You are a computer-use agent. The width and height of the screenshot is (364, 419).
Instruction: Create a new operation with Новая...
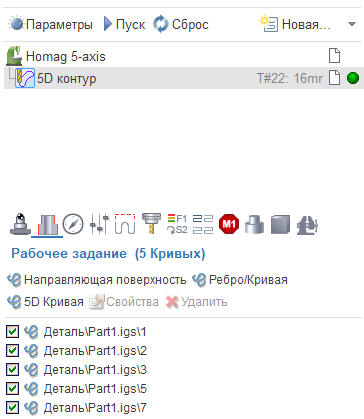pos(295,24)
